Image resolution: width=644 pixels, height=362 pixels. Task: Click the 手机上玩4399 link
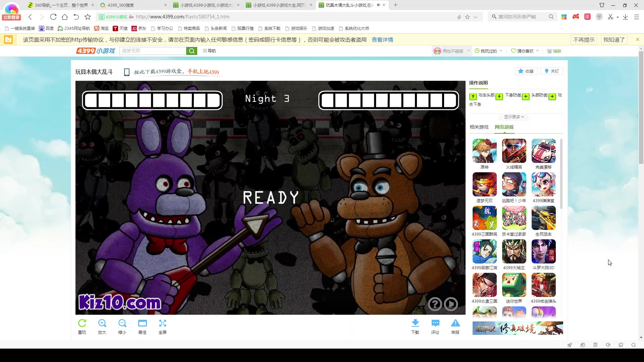tap(203, 71)
